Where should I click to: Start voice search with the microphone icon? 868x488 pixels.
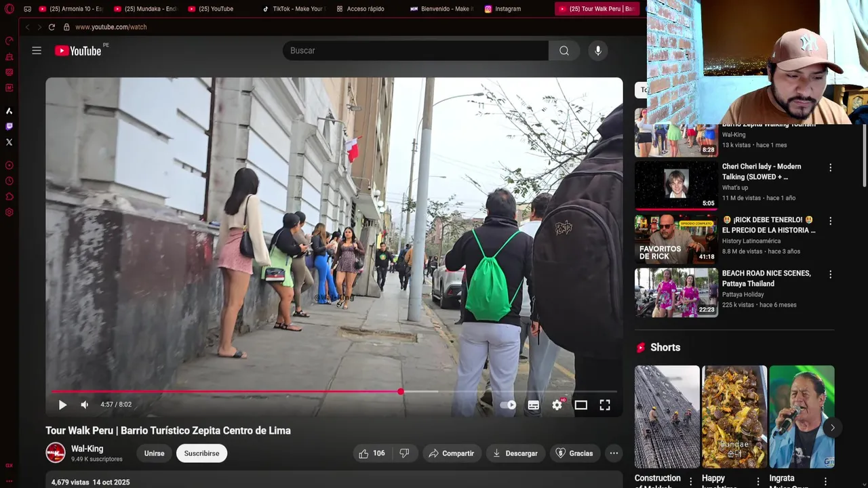597,51
